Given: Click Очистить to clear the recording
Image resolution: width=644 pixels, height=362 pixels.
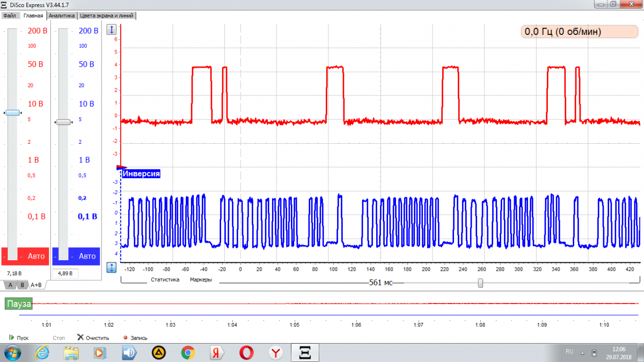Looking at the screenshot, I should (93, 338).
